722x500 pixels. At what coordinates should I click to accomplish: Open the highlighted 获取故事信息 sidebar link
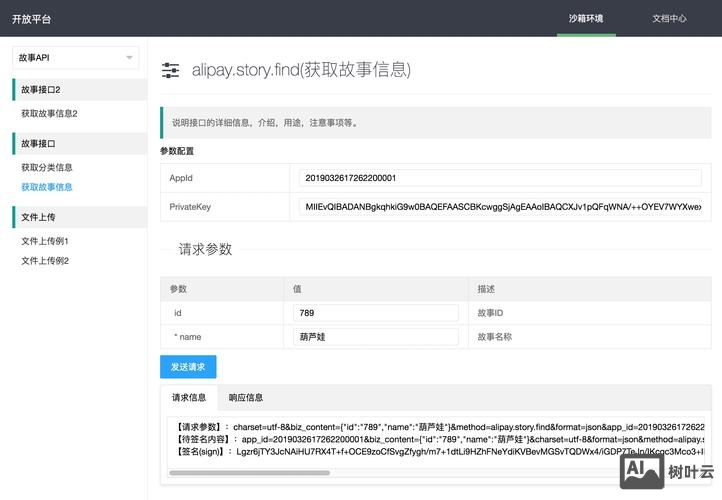pyautogui.click(x=47, y=187)
